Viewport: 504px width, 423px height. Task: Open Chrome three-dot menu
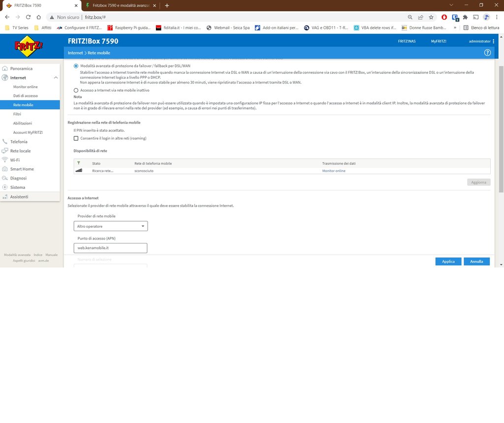coord(497,17)
